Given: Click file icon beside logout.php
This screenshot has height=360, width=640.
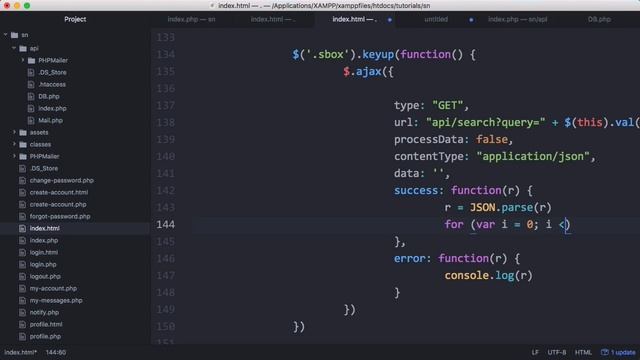Looking at the screenshot, I should pos(22,276).
